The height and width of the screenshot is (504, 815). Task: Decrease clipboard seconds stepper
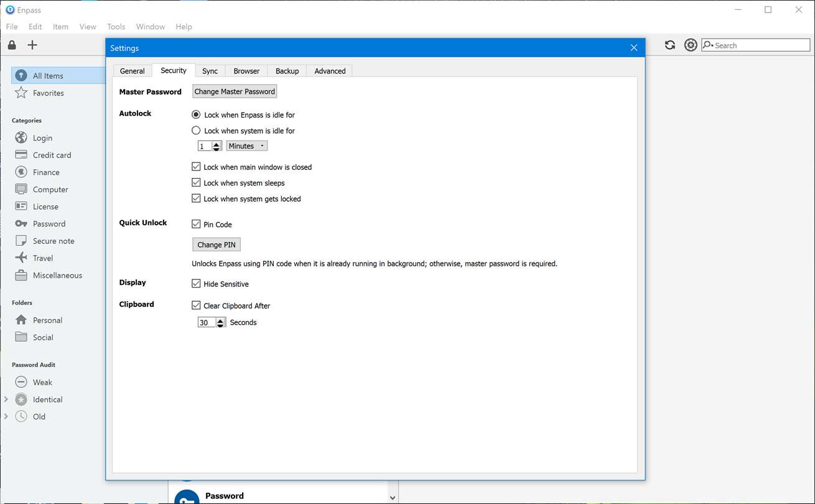click(x=220, y=325)
